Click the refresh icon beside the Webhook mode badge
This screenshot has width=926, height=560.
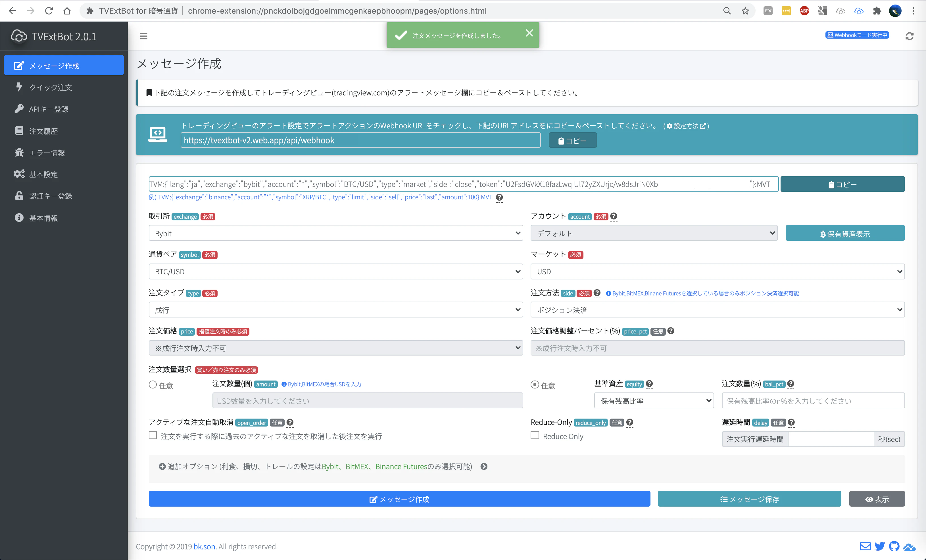[909, 36]
